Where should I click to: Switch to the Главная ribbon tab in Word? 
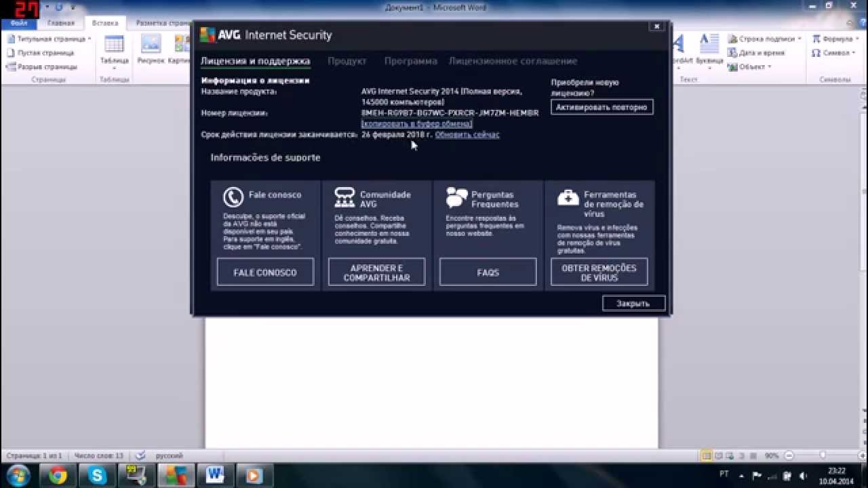pyautogui.click(x=61, y=23)
